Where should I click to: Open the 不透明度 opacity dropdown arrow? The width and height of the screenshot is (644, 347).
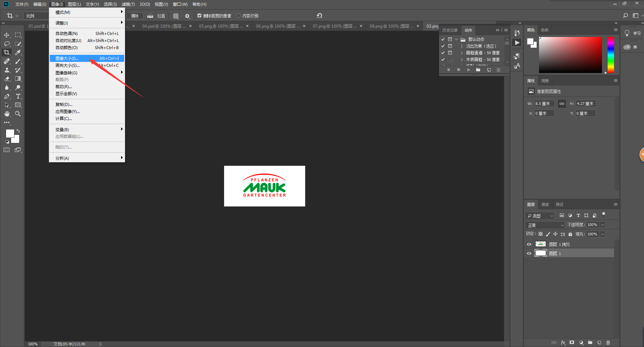(603, 225)
